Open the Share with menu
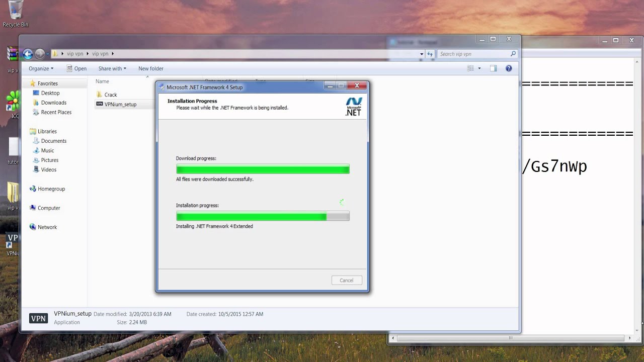This screenshot has height=362, width=644. (x=112, y=68)
